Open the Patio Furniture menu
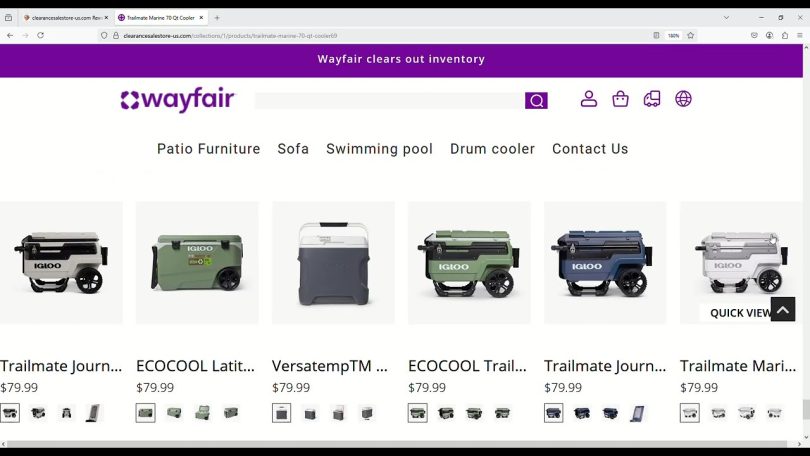Screen dimensions: 810x456 click(209, 149)
